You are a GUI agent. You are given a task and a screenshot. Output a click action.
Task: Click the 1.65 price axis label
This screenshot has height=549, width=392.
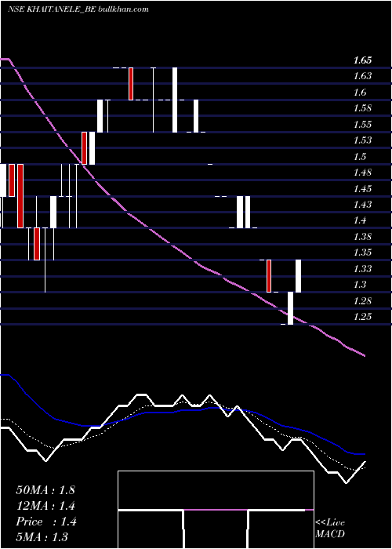(x=362, y=60)
